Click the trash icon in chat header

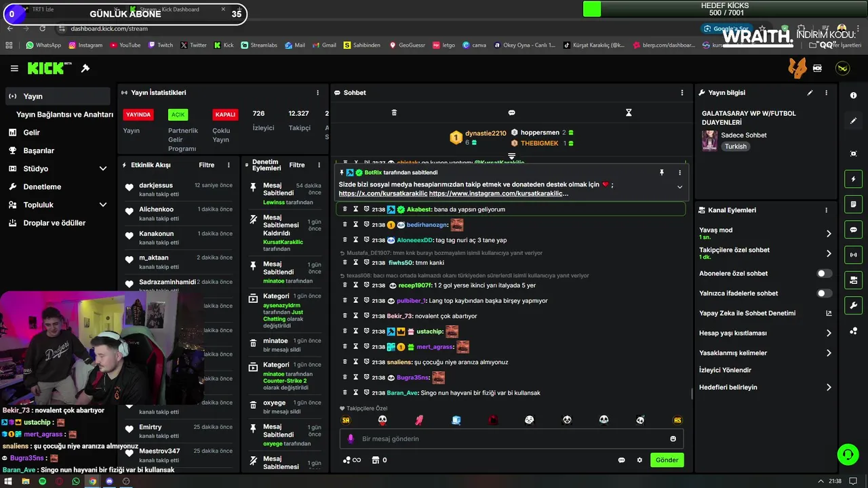tap(394, 113)
